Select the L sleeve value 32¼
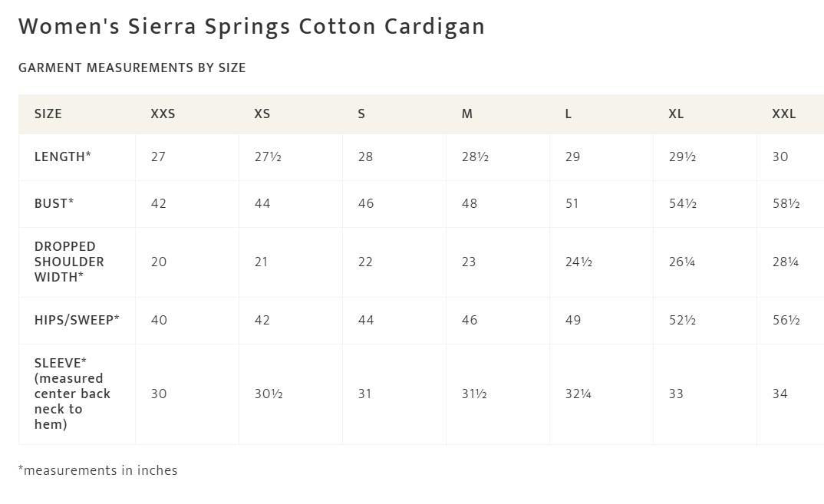The height and width of the screenshot is (504, 824). 578,394
